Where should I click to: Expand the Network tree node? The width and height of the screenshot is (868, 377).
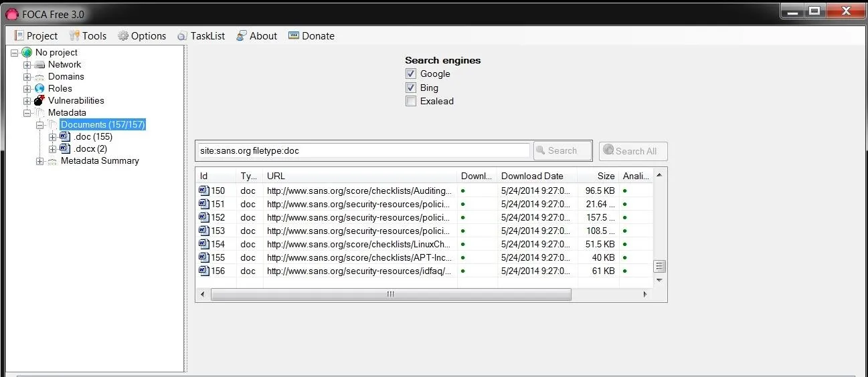(27, 65)
